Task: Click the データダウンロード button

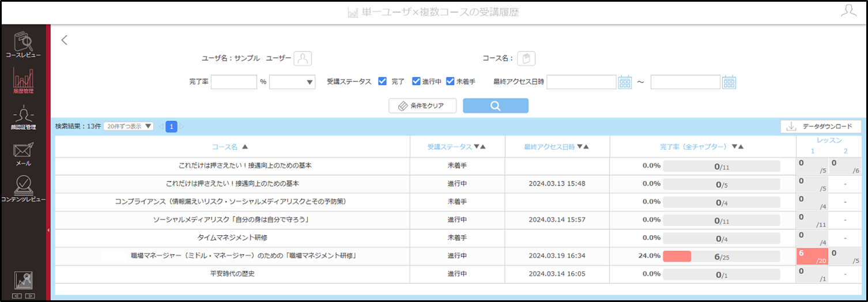Action: 821,126
